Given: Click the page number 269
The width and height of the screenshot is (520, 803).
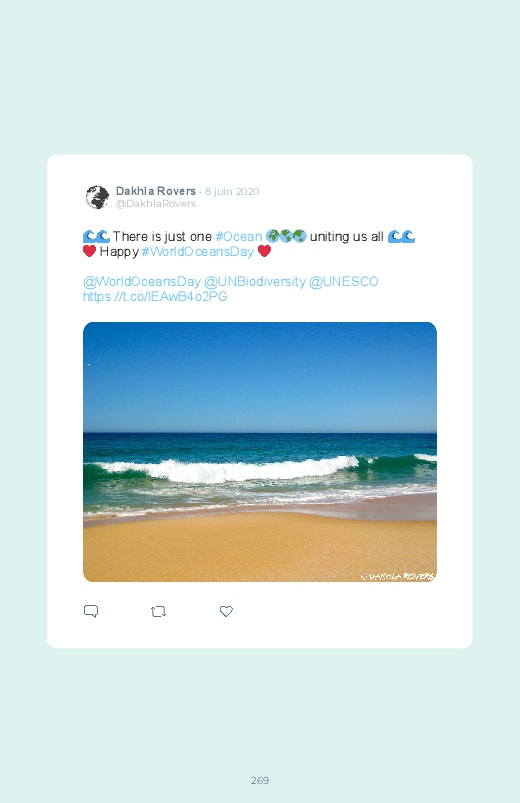Looking at the screenshot, I should 260,780.
